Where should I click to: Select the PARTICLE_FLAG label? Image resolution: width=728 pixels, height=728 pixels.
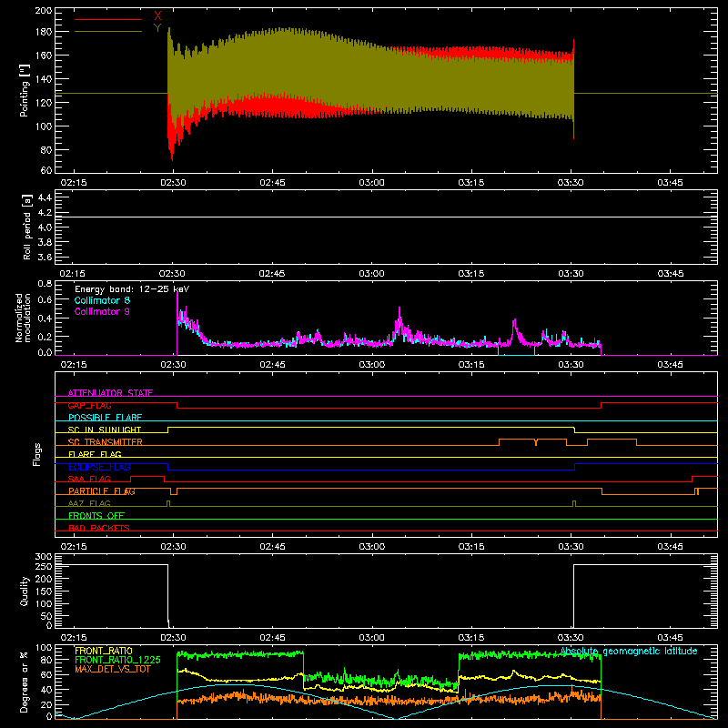pos(102,491)
